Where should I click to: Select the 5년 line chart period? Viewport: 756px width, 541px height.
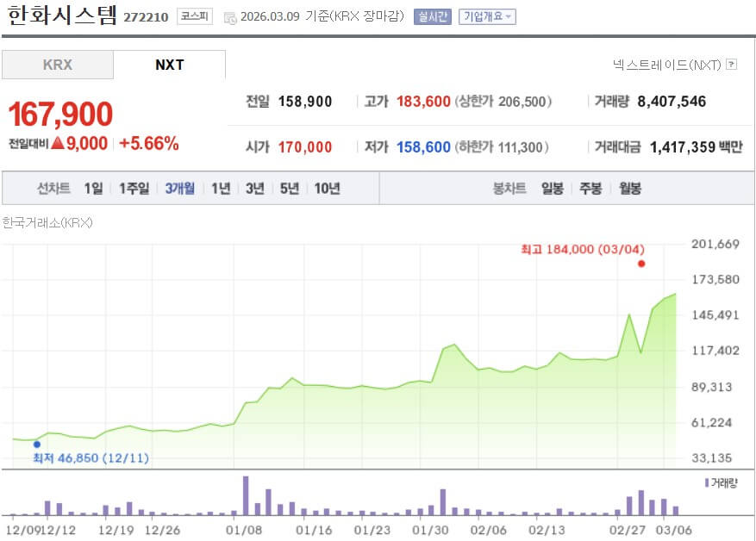[x=290, y=188]
